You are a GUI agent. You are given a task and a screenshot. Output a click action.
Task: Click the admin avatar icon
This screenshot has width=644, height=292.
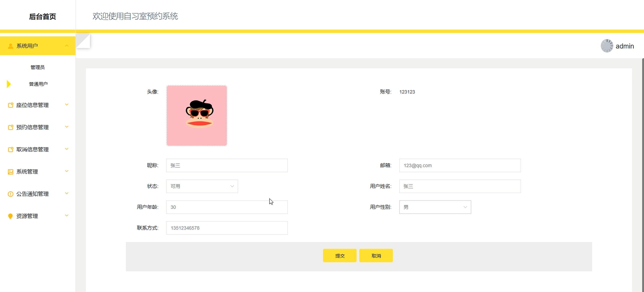pyautogui.click(x=607, y=46)
